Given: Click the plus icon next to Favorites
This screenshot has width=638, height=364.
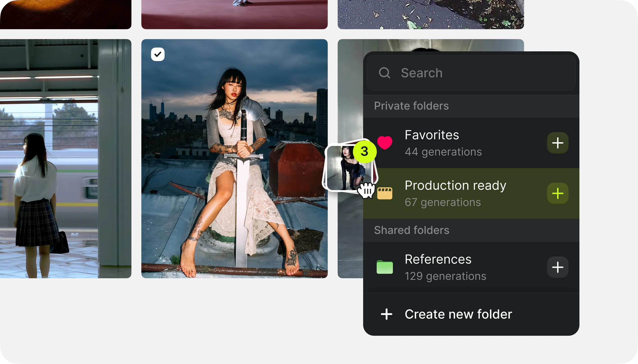Looking at the screenshot, I should click(x=558, y=143).
